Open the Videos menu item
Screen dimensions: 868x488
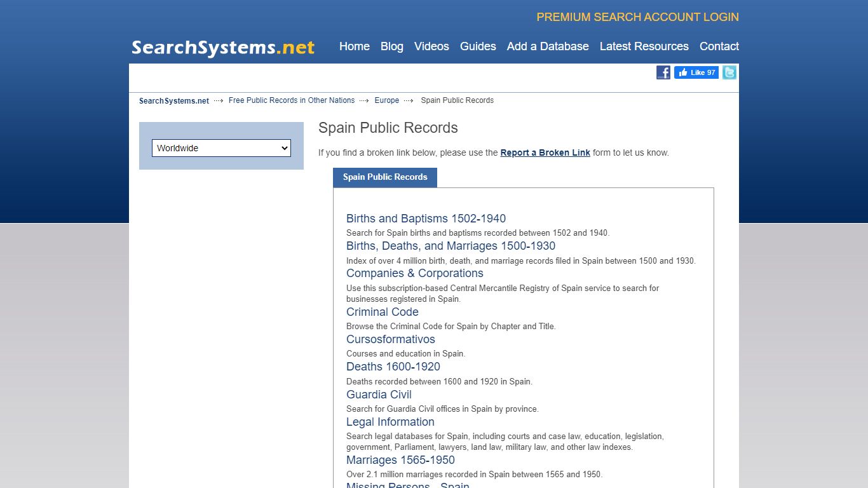[431, 46]
